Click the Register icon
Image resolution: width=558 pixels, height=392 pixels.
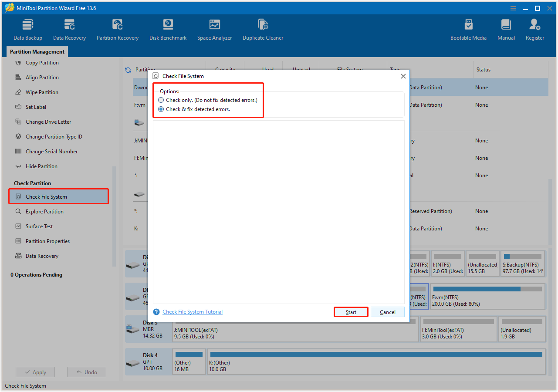pyautogui.click(x=534, y=28)
